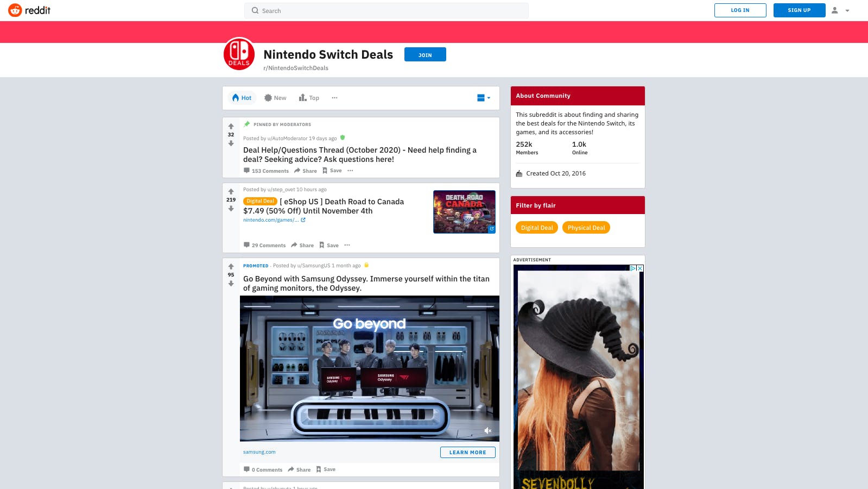Click the PROMOTED label

(256, 266)
